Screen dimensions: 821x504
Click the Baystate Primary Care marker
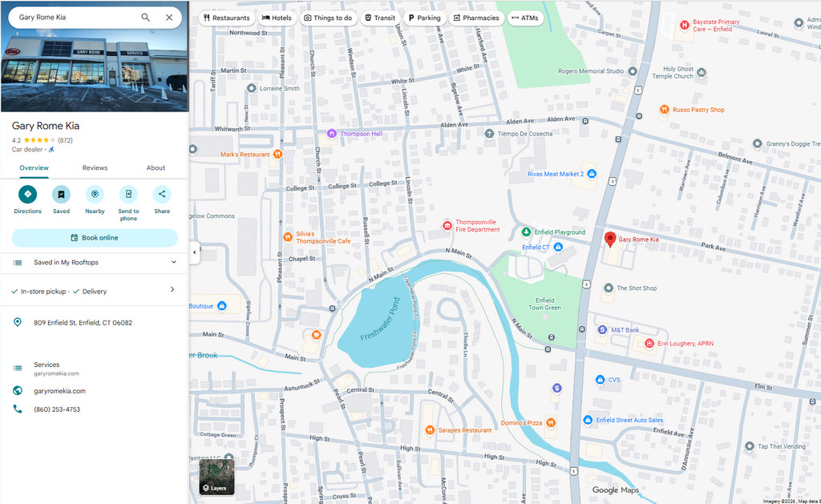[685, 25]
